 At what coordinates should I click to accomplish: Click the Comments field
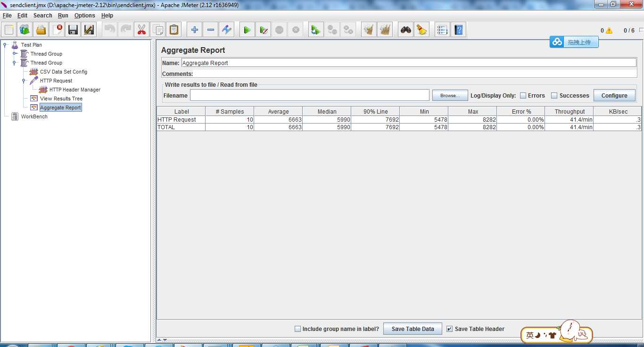tap(415, 74)
